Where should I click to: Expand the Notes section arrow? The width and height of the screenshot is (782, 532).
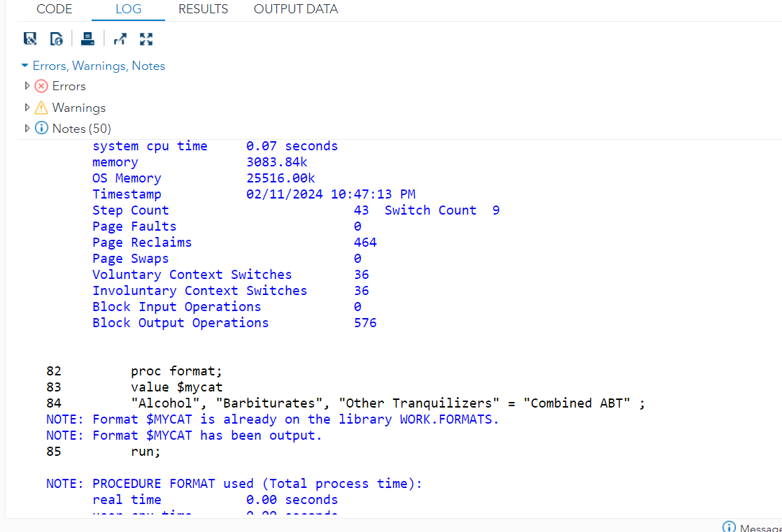(27, 129)
